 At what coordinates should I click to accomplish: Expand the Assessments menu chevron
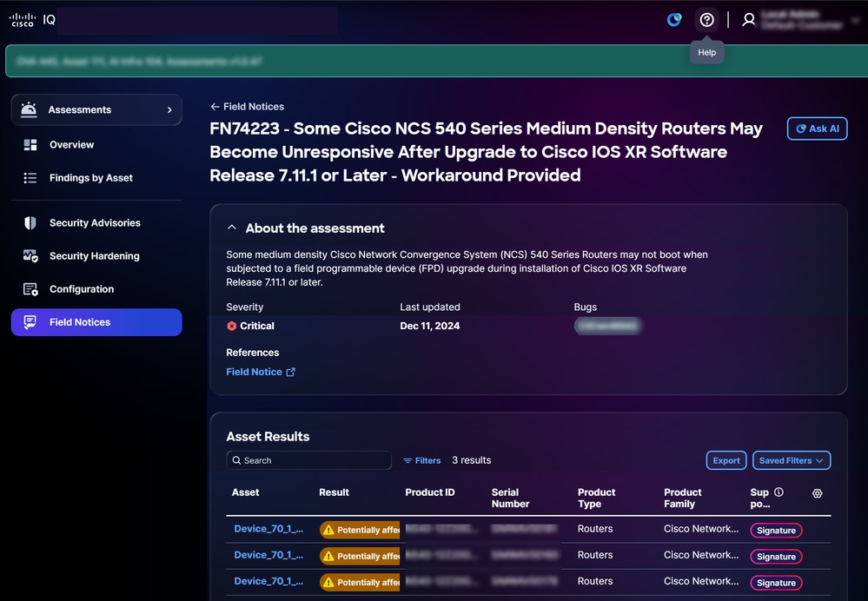169,109
